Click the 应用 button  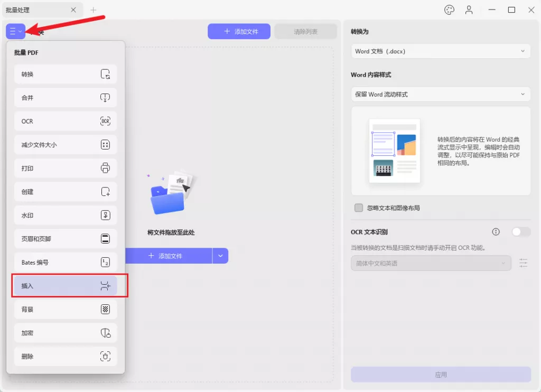coord(441,375)
